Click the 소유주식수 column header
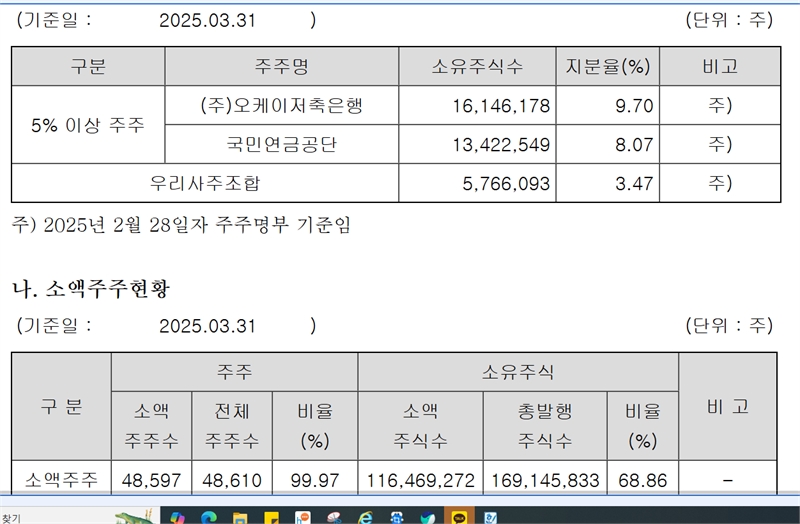Viewport: 800px width, 524px height. coord(477,67)
